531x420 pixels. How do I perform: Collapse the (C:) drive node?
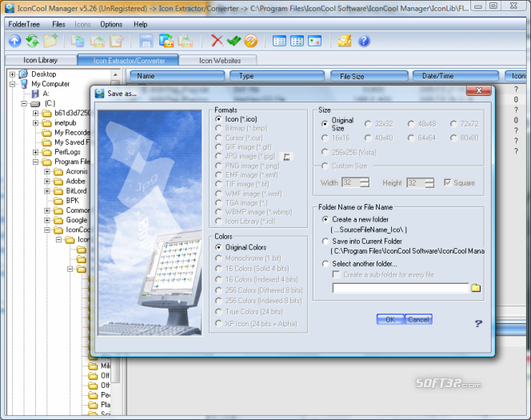(x=24, y=104)
